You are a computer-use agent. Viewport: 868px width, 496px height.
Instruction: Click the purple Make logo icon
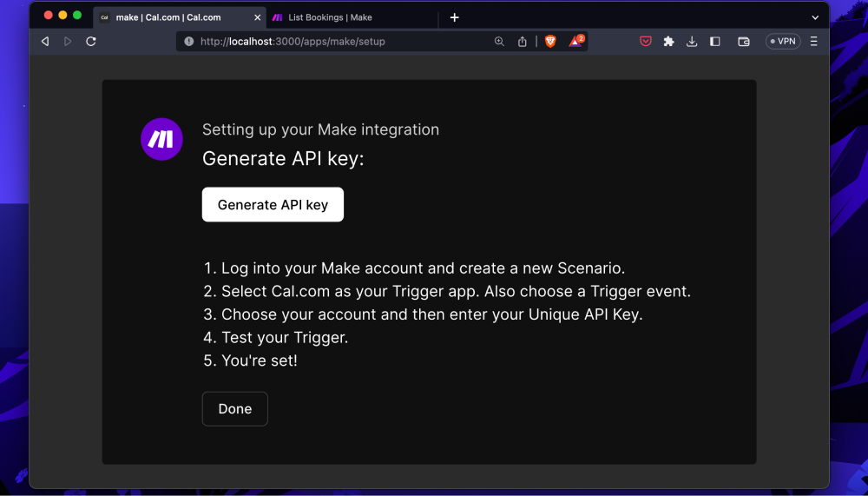click(161, 139)
